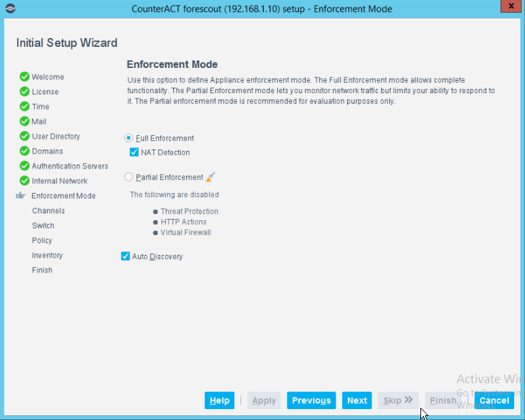
Task: Click the Finish button at bottom
Action: tap(443, 400)
